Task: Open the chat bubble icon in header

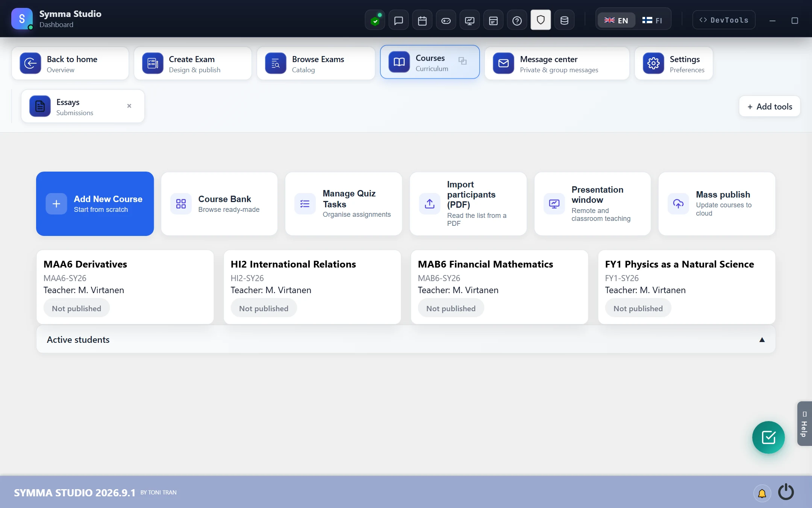Action: [398, 20]
